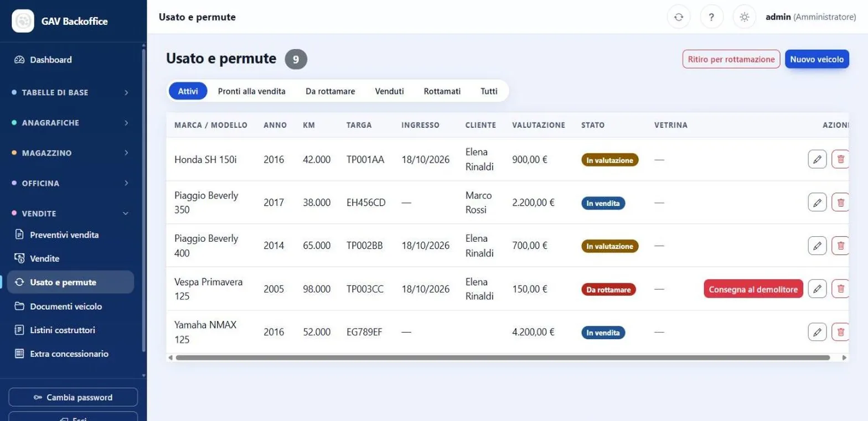This screenshot has height=421, width=868.
Task: Expand the Magazzino section
Action: (71, 153)
